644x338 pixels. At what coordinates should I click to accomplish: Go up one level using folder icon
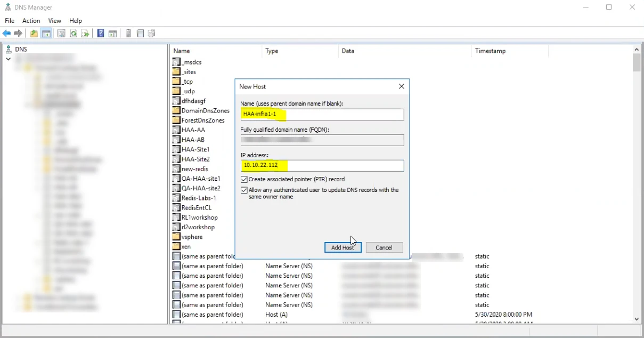(x=34, y=34)
